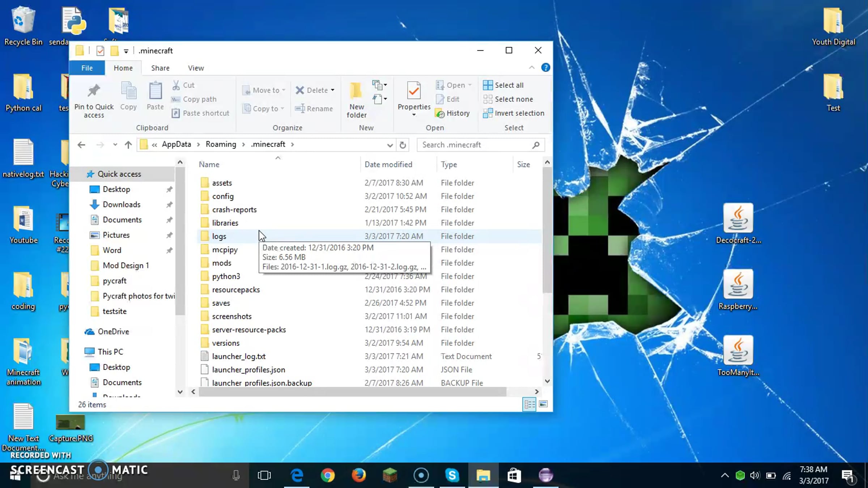Open the Windows Store taskbar icon
Viewport: 868px width, 488px height.
point(514,475)
